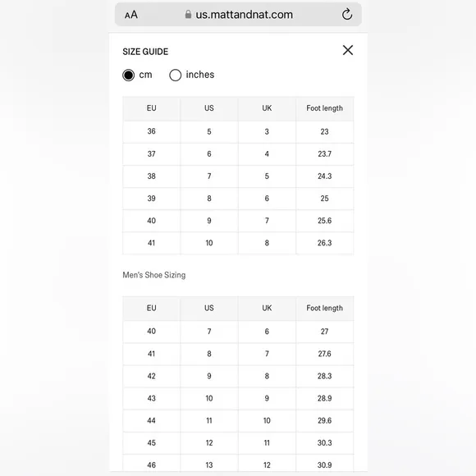The width and height of the screenshot is (476, 476).
Task: Select the inches radio button
Action: click(175, 75)
